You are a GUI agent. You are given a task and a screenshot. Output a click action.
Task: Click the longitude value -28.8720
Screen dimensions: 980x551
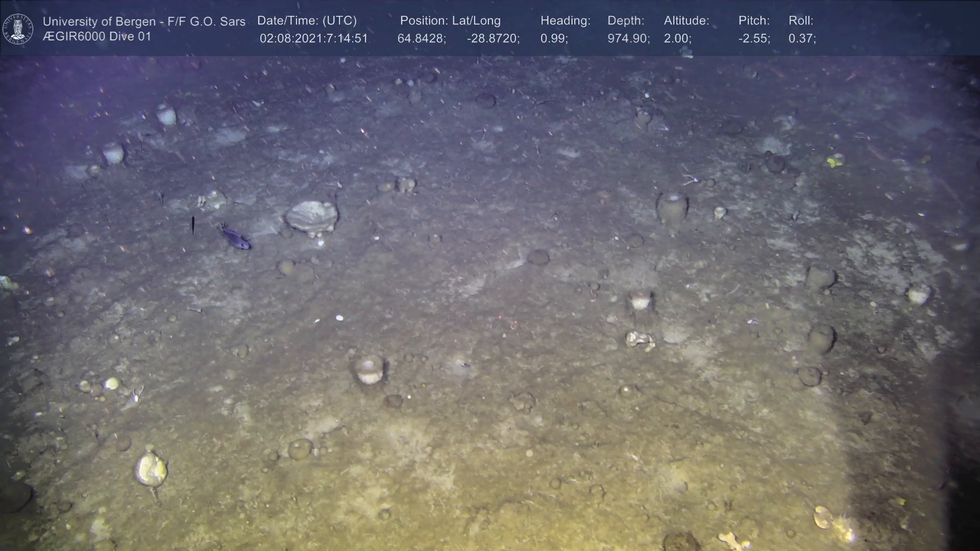click(493, 39)
